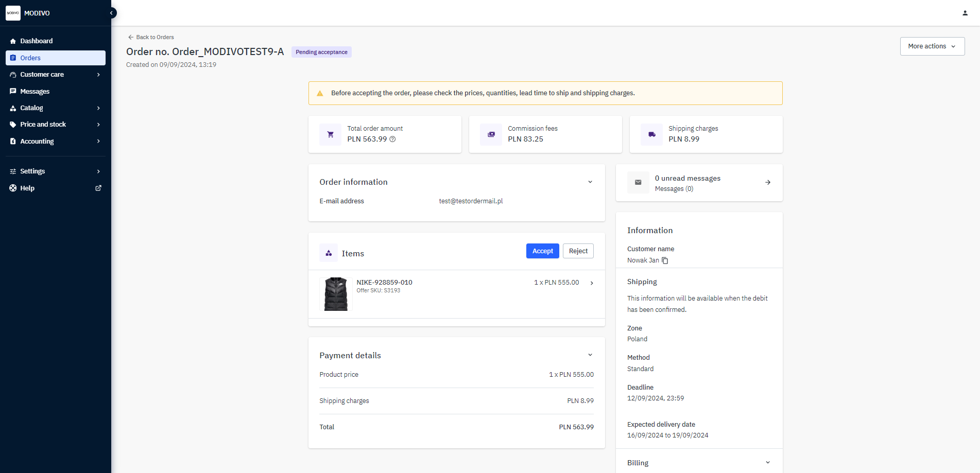Screen dimensions: 980x473
Task: Click the MODIVO logo
Action: click(x=13, y=13)
